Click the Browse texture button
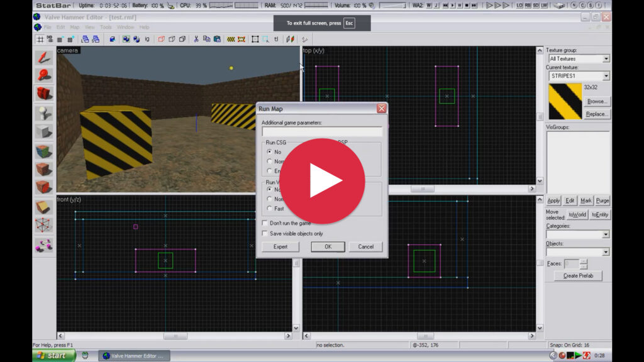 tap(596, 101)
